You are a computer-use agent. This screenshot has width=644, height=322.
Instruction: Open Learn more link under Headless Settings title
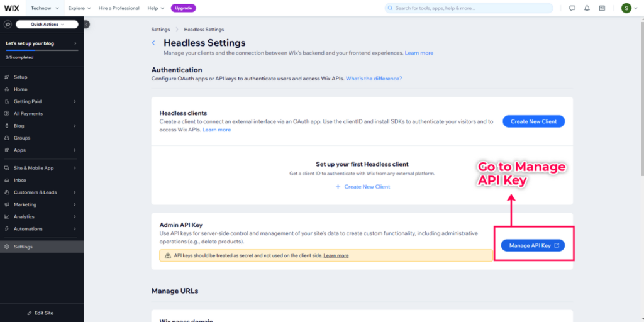click(x=419, y=53)
